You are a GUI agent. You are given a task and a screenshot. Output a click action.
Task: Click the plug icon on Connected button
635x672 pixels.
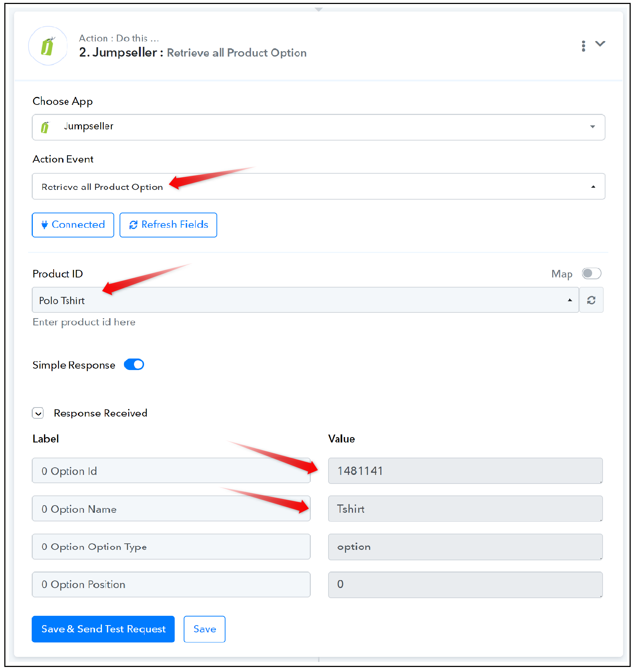pos(45,225)
